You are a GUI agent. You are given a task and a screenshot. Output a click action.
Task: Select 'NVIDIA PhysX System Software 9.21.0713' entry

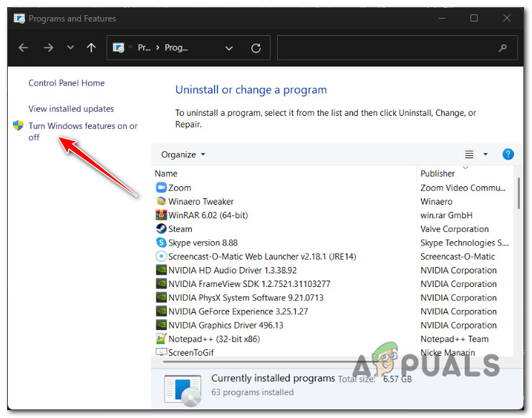point(246,298)
